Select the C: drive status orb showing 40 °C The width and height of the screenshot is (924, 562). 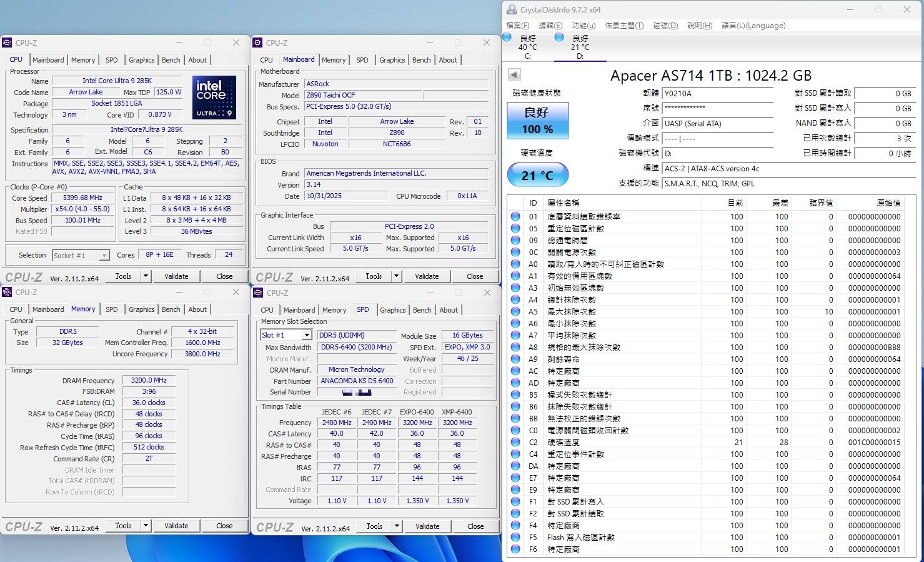[507, 38]
